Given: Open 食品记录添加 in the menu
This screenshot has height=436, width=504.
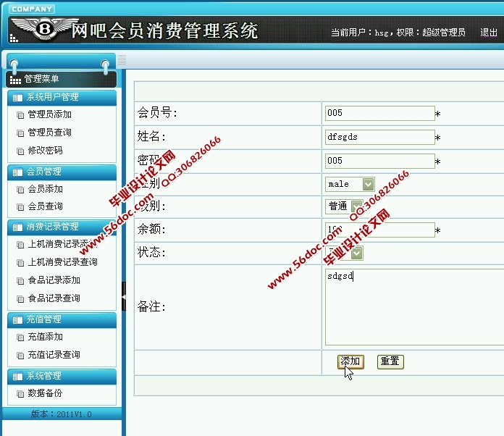Looking at the screenshot, I should click(54, 280).
